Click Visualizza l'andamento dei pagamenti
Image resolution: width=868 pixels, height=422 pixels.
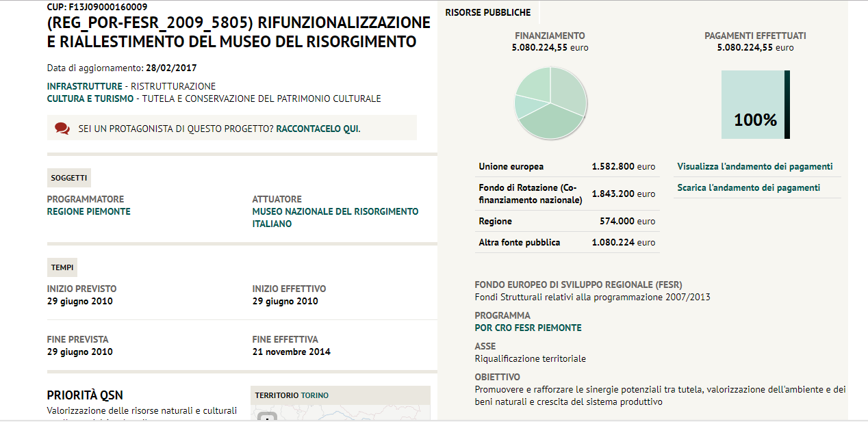coord(755,166)
